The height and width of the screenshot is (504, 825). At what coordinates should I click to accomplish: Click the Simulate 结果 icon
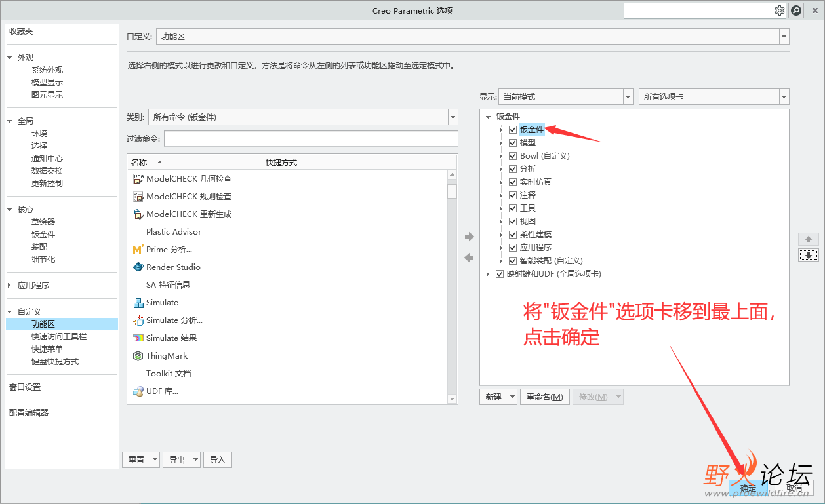tap(138, 338)
